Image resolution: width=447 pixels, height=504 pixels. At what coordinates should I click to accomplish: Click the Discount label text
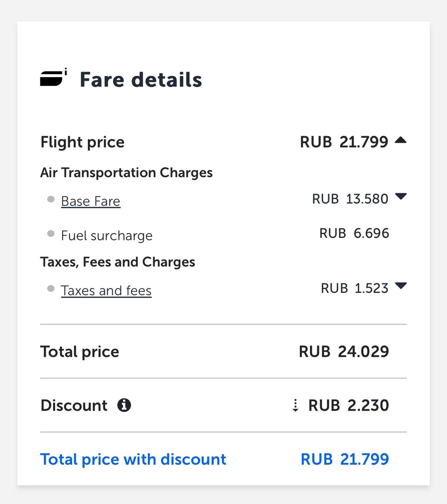tap(74, 405)
